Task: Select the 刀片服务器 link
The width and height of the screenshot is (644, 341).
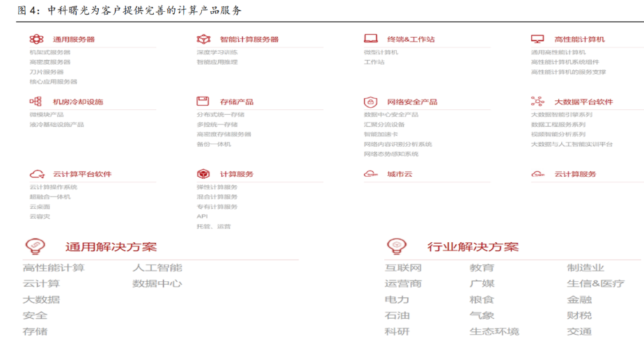Action: coord(47,72)
